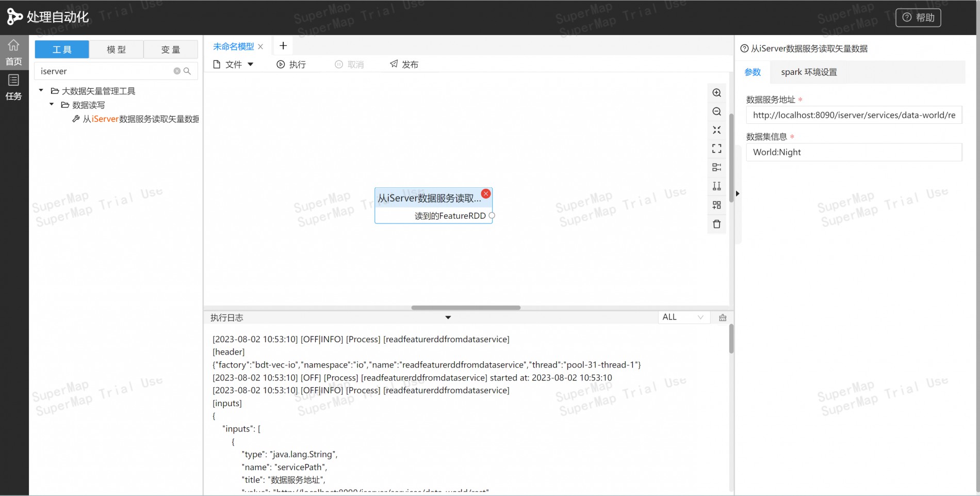The height and width of the screenshot is (496, 980).
Task: Toggle fullscreen canvas view
Action: click(716, 149)
